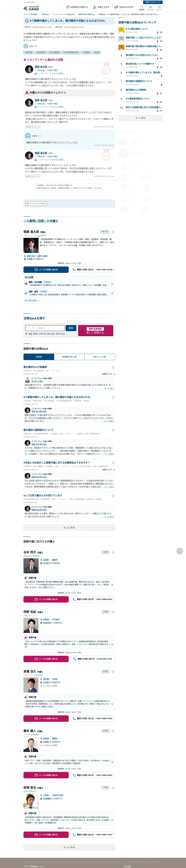Toggle favorite star for 岡野 佑紀 lawyer
Image resolution: width=186 pixels, height=868 pixels.
[x=113, y=612]
